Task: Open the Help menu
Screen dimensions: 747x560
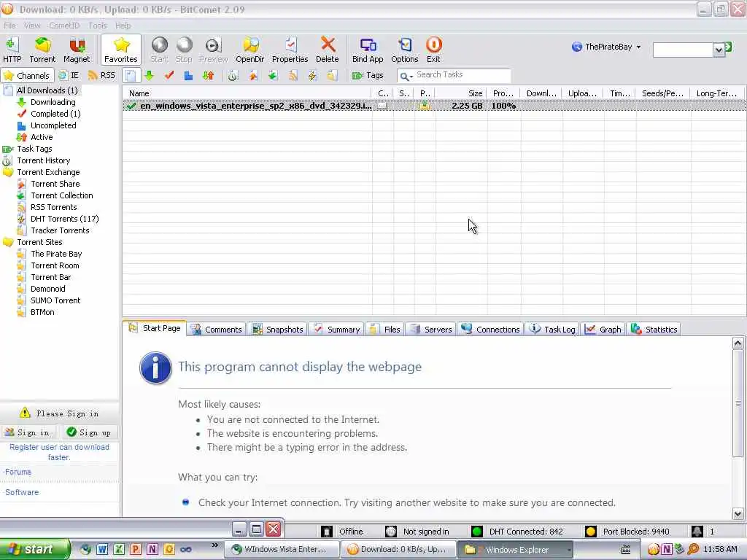Action: [123, 26]
